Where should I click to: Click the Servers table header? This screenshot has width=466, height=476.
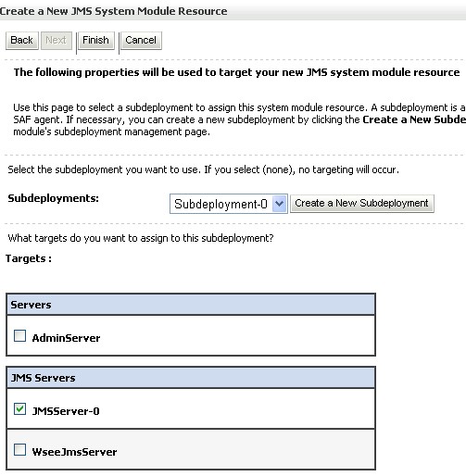[x=191, y=305]
